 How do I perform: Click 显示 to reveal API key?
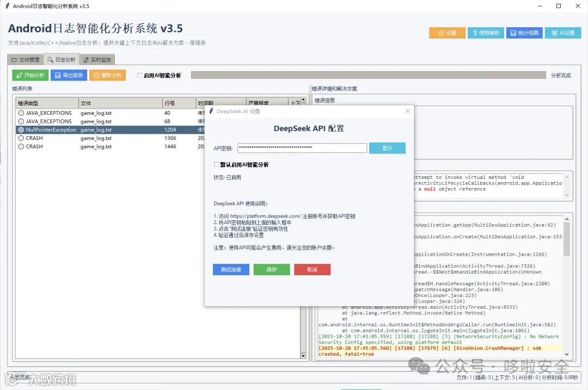tap(387, 148)
